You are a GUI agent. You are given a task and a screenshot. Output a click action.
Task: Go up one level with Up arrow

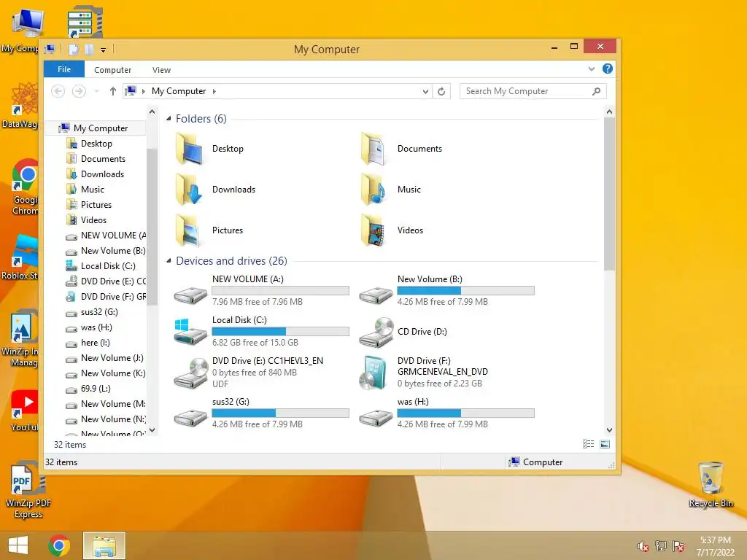(x=113, y=91)
